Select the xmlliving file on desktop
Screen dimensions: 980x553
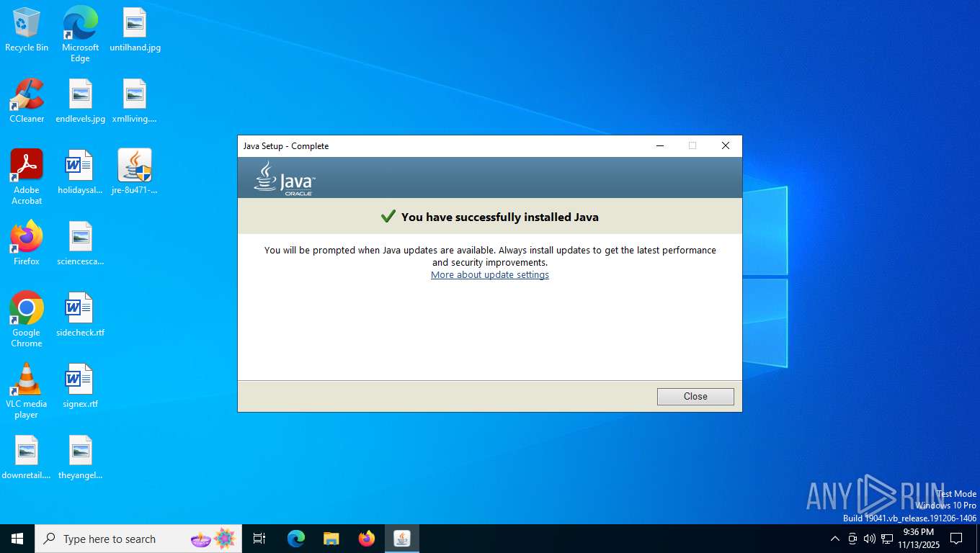[x=135, y=101]
